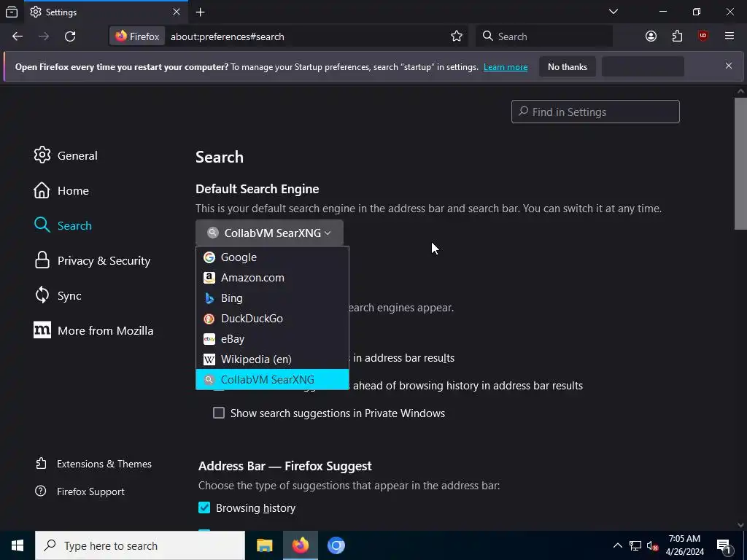Open Privacy & Security settings
Screen dimensions: 747x560
(93, 260)
